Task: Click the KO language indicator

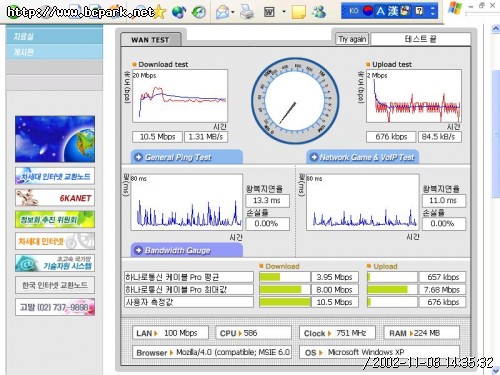Action: (353, 11)
